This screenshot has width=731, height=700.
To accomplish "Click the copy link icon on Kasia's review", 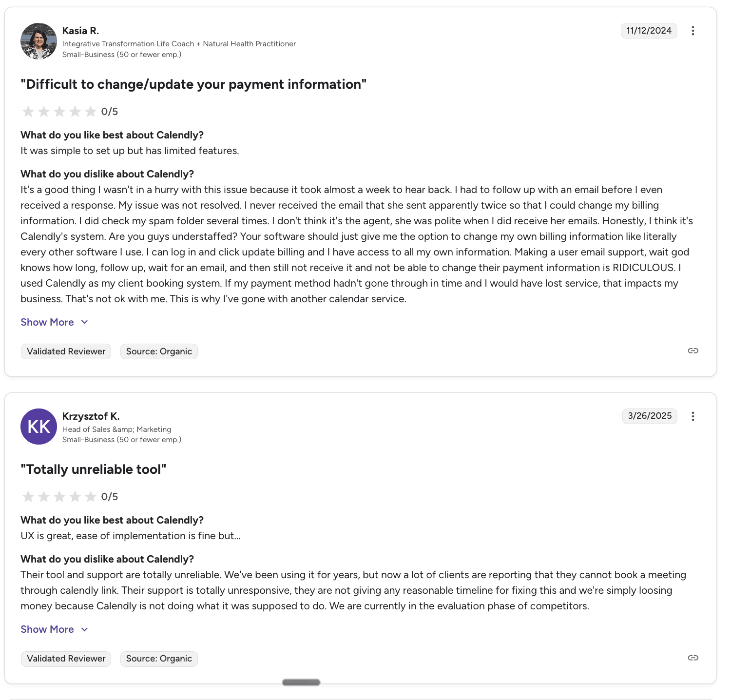I will pos(693,350).
